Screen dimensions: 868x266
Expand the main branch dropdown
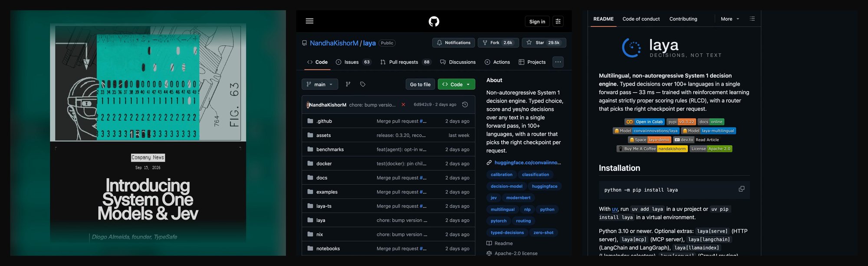click(319, 84)
